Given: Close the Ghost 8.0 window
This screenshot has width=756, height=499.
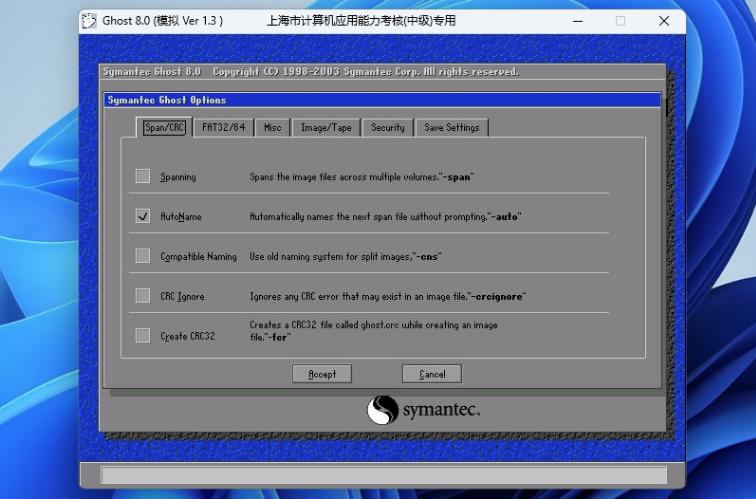Looking at the screenshot, I should point(664,21).
